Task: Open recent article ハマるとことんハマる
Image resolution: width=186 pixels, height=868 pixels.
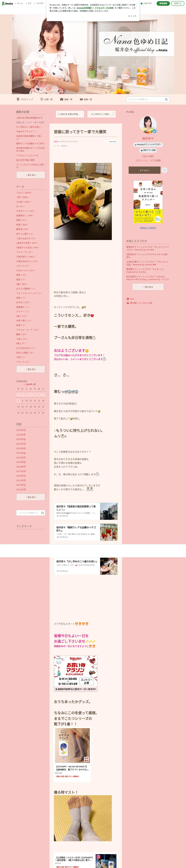Action: 27,155
